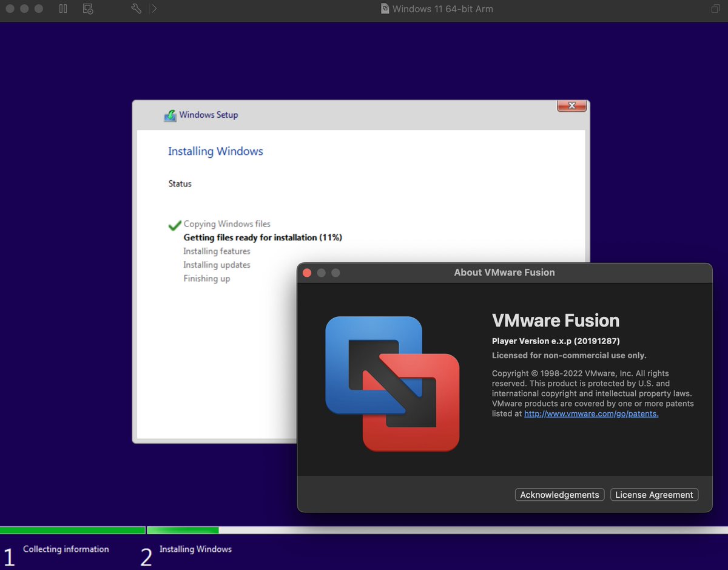Click the green checkmark beside Copying Windows files
This screenshot has height=570, width=728.
(175, 225)
